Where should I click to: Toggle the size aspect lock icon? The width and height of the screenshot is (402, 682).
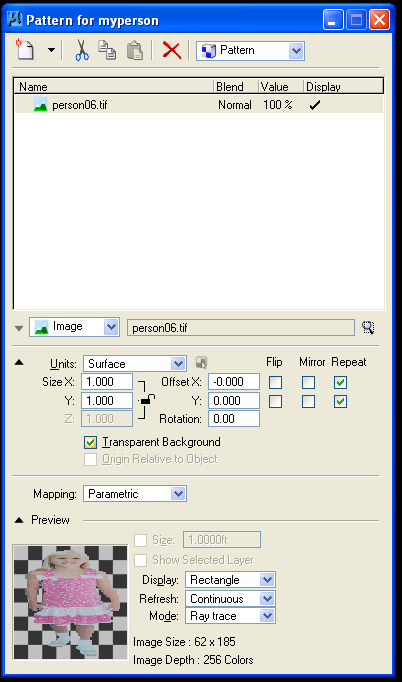point(146,400)
